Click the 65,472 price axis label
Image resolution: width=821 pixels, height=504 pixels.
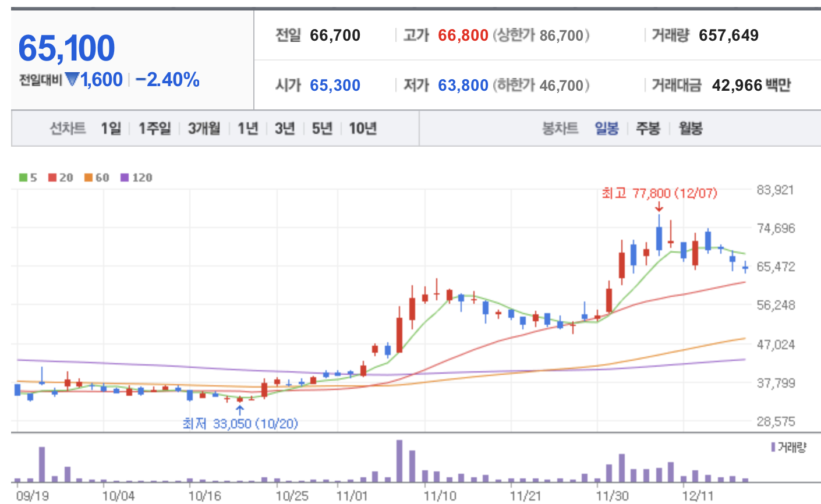point(776,267)
